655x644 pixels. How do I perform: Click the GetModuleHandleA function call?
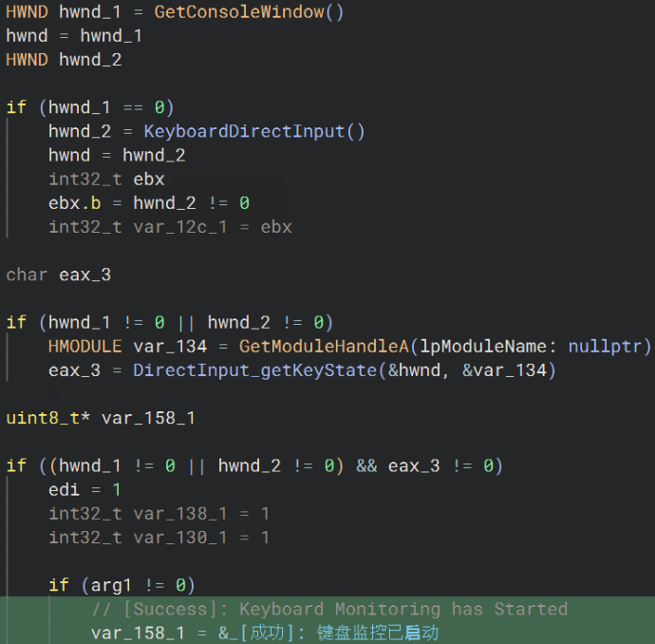[324, 346]
